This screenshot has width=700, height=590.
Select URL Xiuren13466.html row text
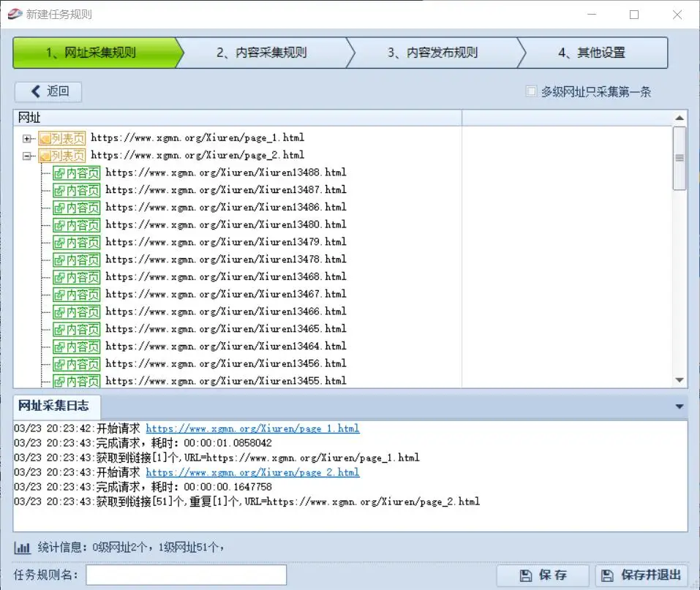226,312
